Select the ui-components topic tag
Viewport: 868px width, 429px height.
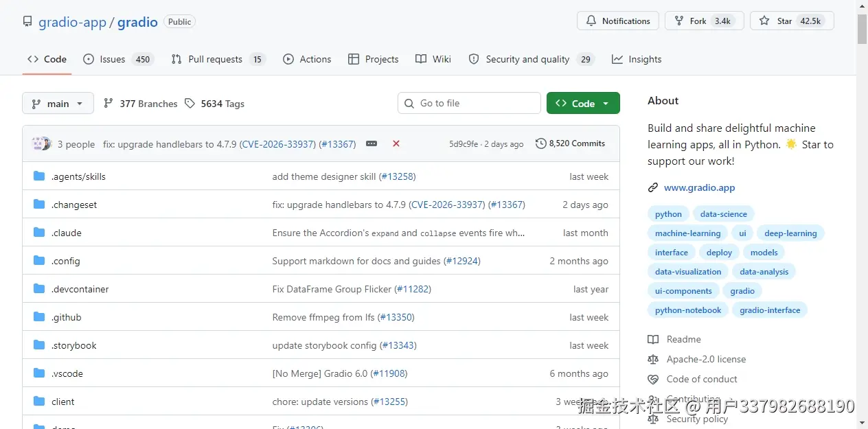[x=683, y=291]
